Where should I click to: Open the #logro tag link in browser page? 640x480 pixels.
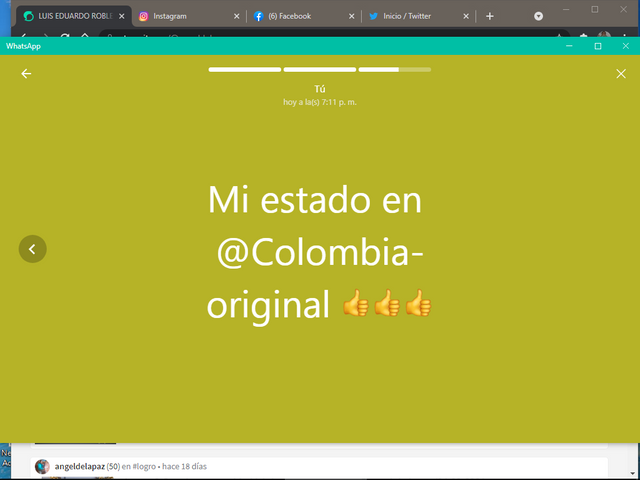pyautogui.click(x=144, y=466)
